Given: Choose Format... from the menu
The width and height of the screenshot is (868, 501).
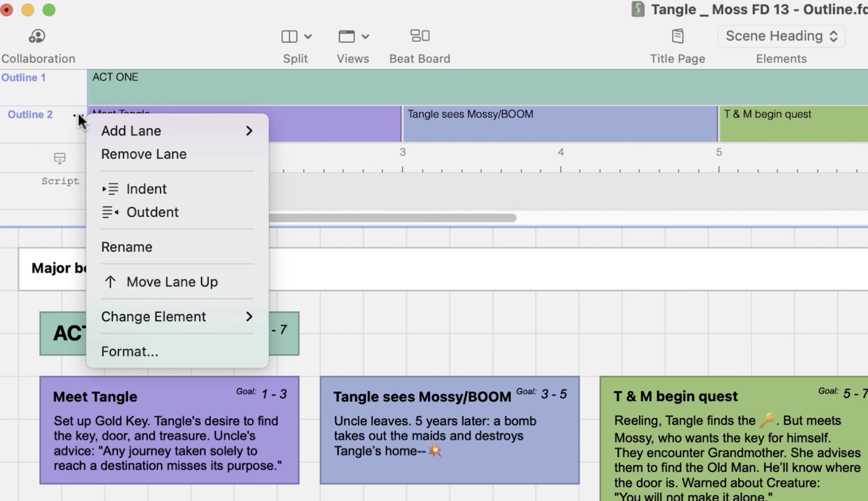Looking at the screenshot, I should pyautogui.click(x=130, y=352).
